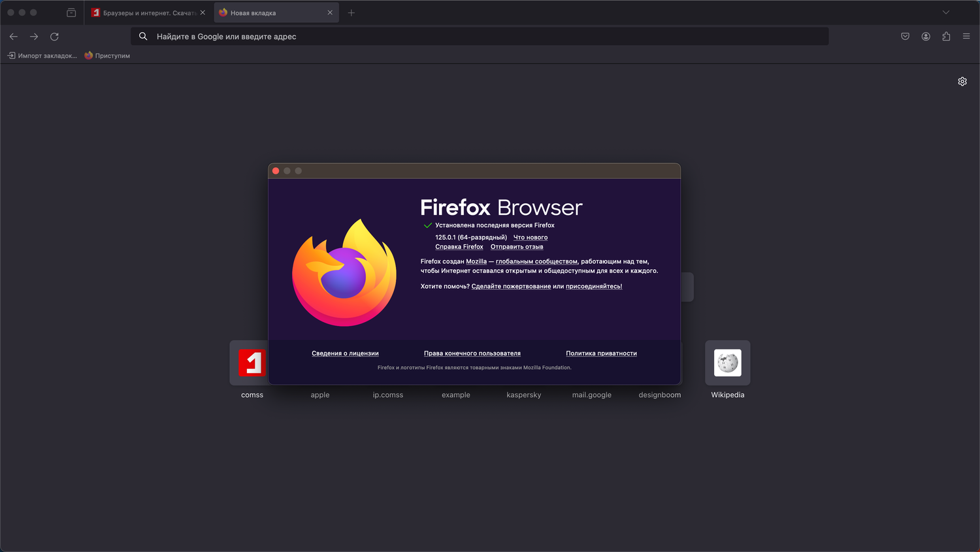Click the "125.0.1 (64-разрядный)" version text
This screenshot has width=980, height=552.
click(x=471, y=238)
